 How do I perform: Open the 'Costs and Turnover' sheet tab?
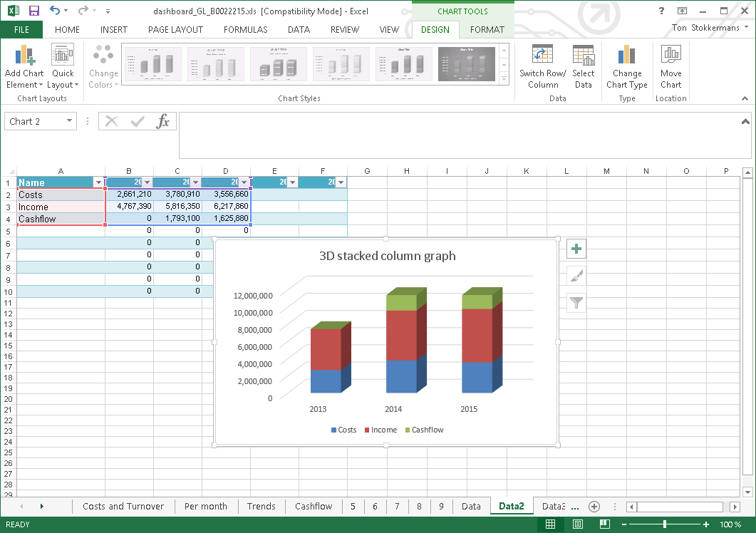123,506
